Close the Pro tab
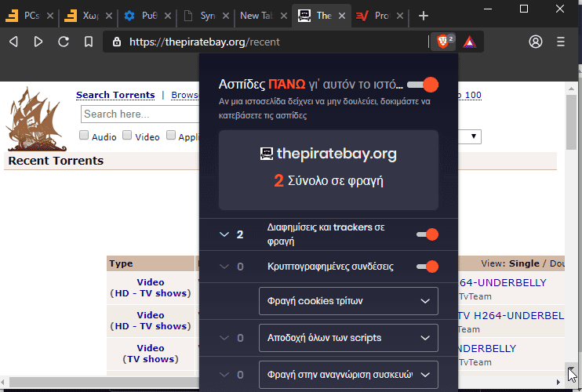Image resolution: width=582 pixels, height=392 pixels. tap(400, 16)
